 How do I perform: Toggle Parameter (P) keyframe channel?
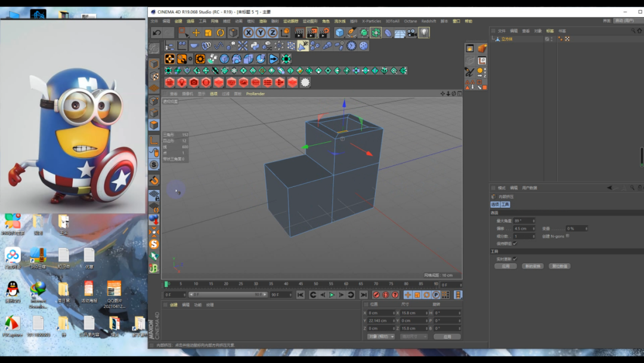(x=436, y=295)
